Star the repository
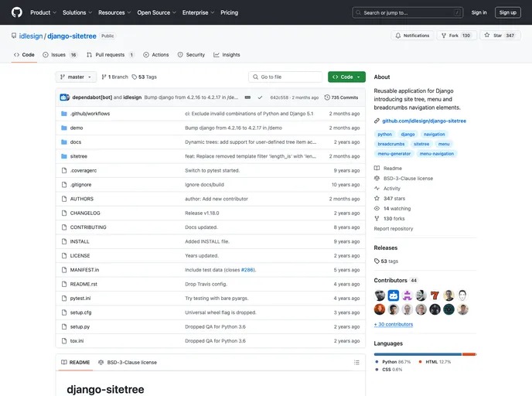Screen dimensions: 532x396 500,36
